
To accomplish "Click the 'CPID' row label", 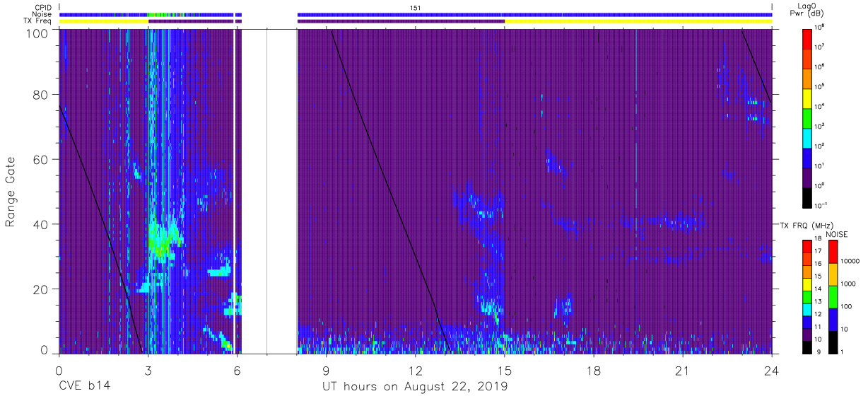I will click(43, 7).
